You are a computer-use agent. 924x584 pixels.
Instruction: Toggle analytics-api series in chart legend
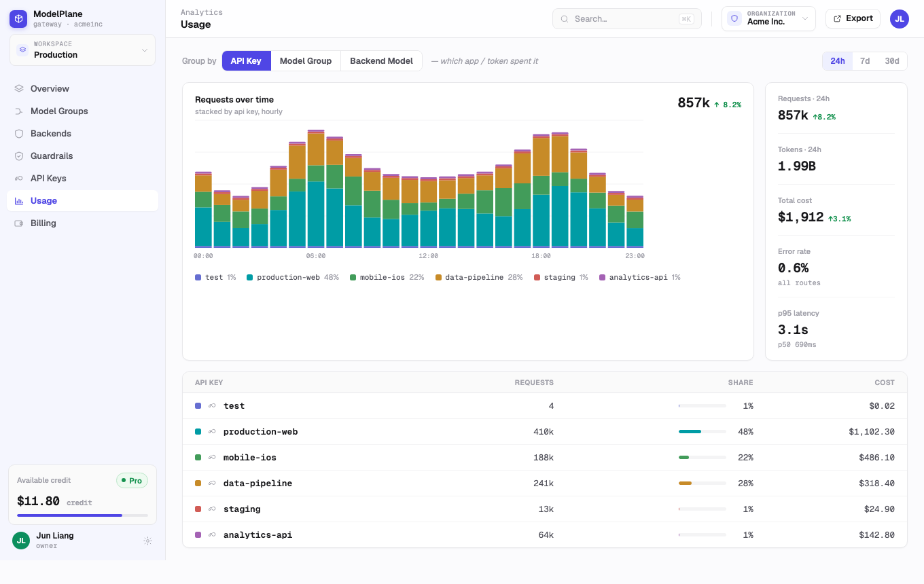pyautogui.click(x=640, y=277)
